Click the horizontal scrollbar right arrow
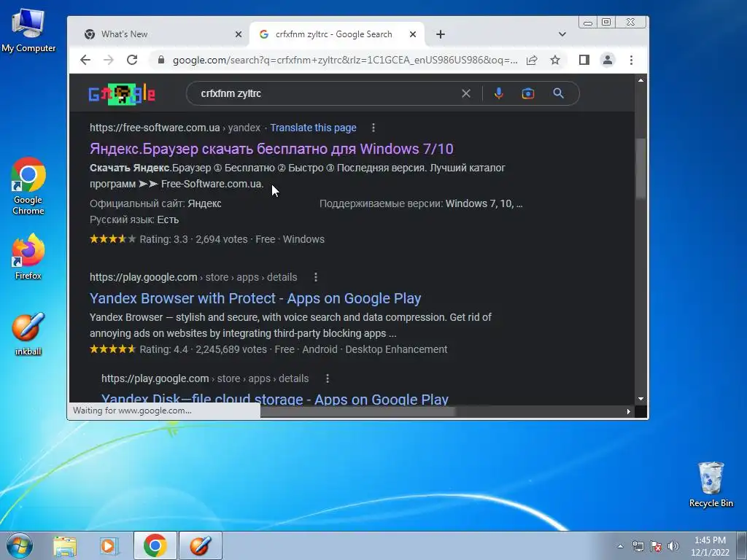The image size is (747, 560). pyautogui.click(x=628, y=411)
